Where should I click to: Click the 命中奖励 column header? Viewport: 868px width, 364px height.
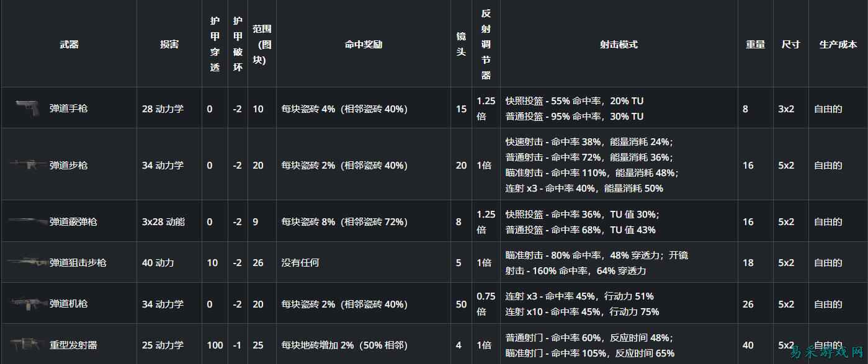click(x=364, y=44)
